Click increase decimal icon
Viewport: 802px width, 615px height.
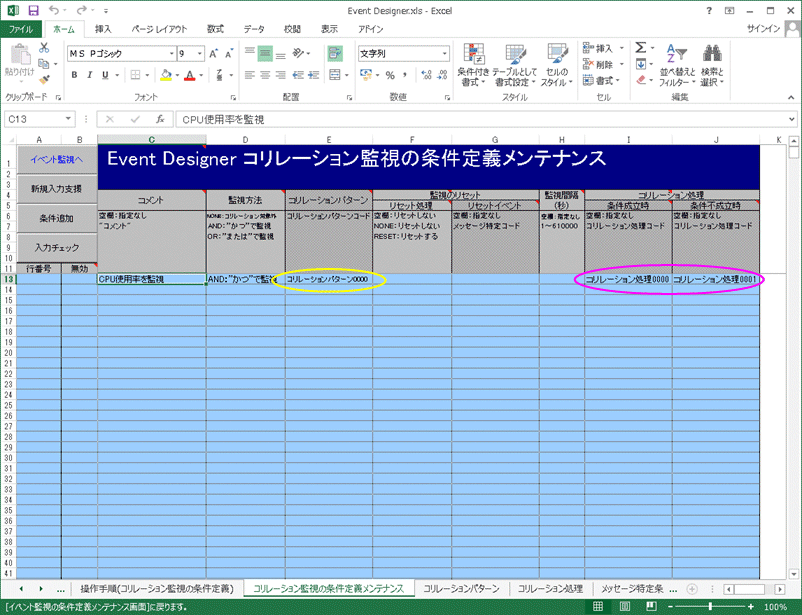(426, 75)
